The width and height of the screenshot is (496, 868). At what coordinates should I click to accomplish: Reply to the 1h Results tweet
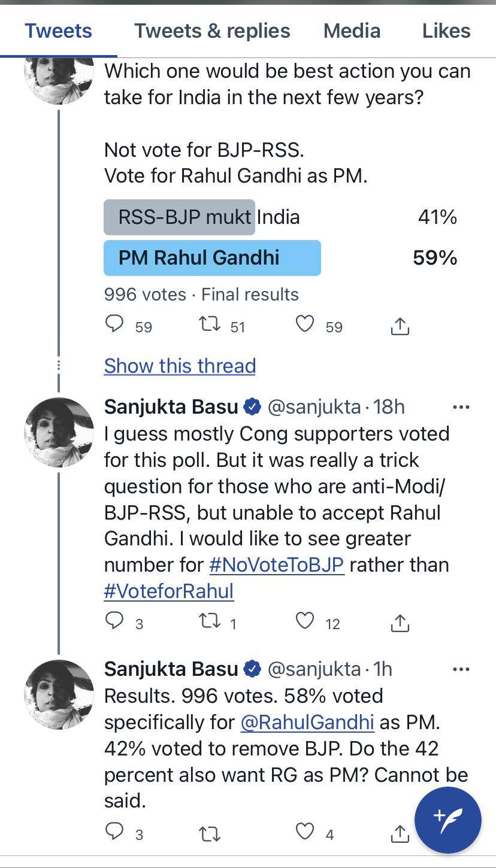(x=114, y=831)
